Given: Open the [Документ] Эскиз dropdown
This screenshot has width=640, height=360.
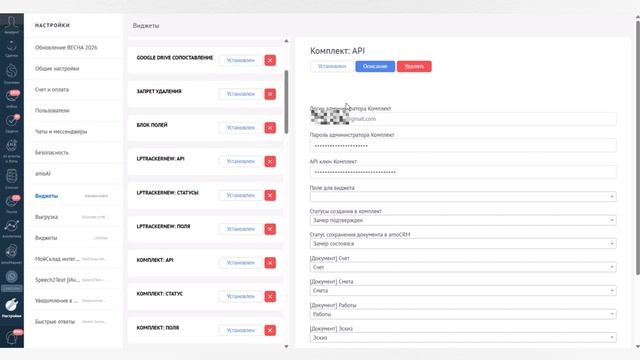Looking at the screenshot, I should coord(463,338).
